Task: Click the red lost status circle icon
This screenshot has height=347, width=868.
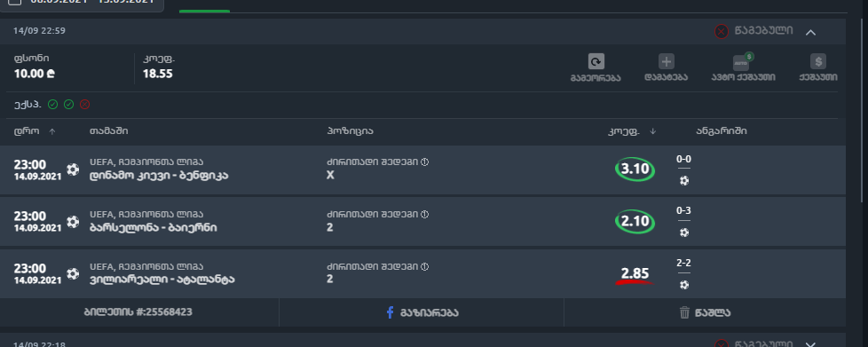Action: click(x=722, y=32)
